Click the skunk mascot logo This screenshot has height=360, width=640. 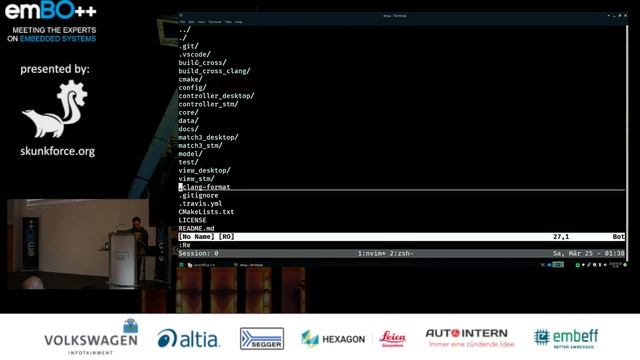pyautogui.click(x=54, y=109)
